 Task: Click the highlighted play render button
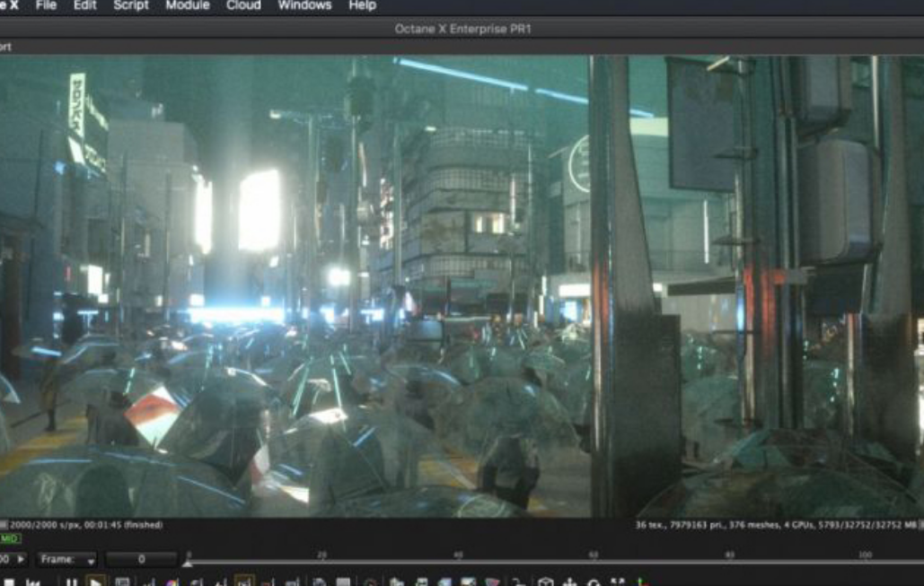click(95, 582)
